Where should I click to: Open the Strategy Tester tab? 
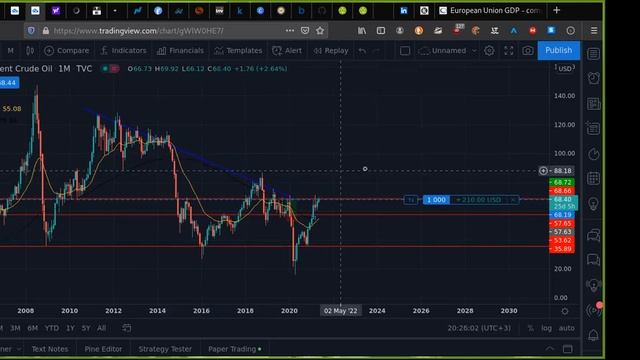click(165, 349)
